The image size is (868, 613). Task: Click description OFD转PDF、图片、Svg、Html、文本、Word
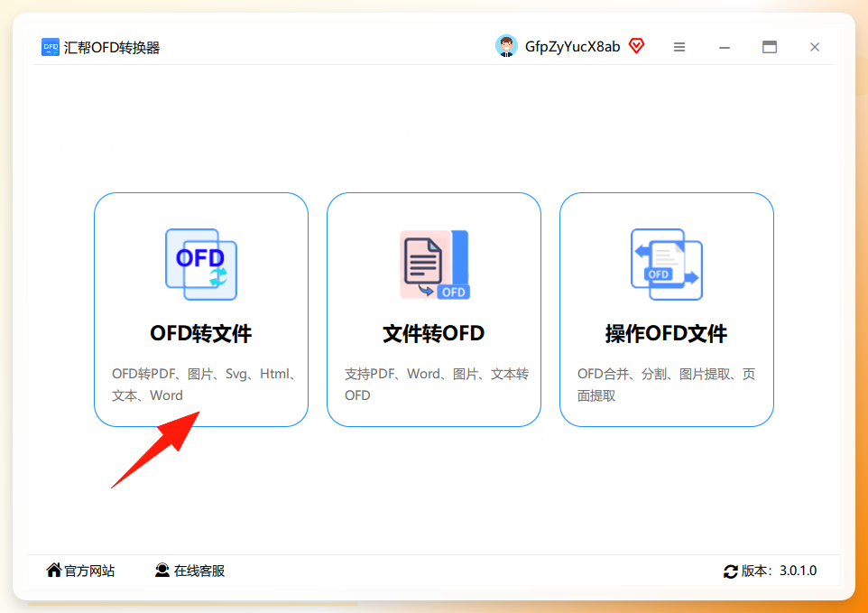204,385
